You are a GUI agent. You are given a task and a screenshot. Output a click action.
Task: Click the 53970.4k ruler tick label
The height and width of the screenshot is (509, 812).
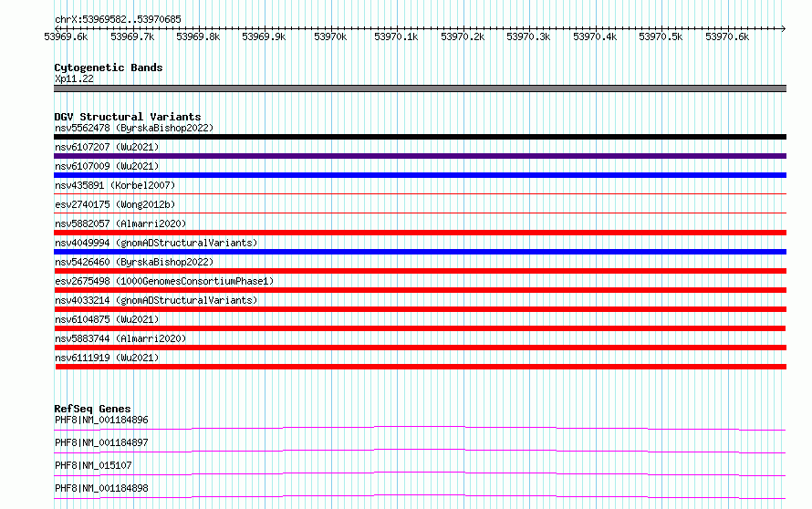pos(595,36)
